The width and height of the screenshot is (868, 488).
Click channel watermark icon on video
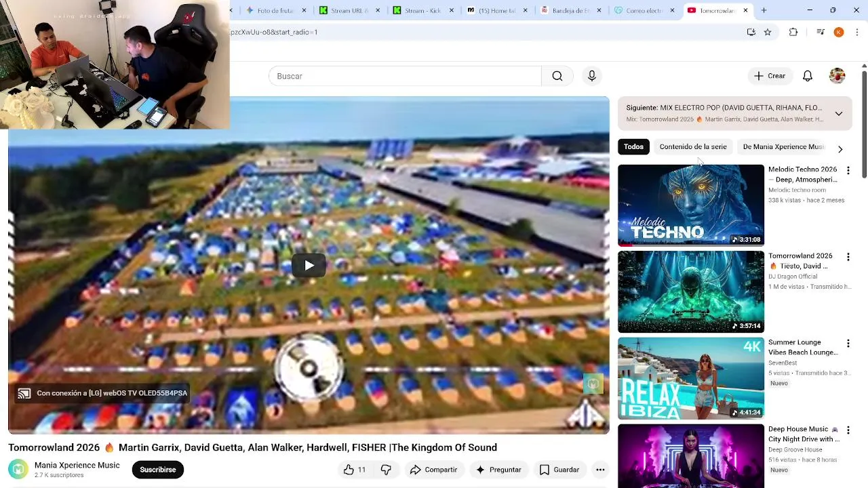click(x=593, y=384)
